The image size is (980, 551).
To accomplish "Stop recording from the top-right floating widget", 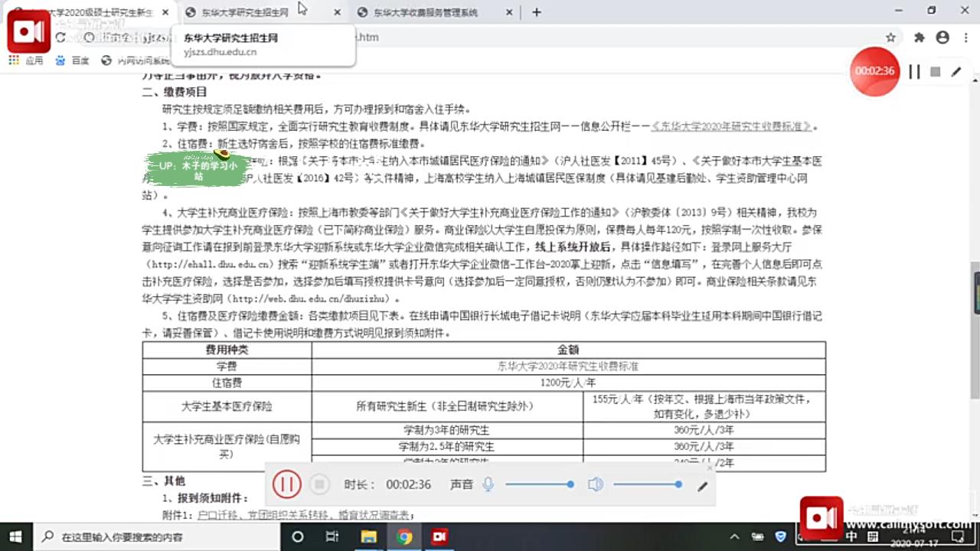I will 935,71.
